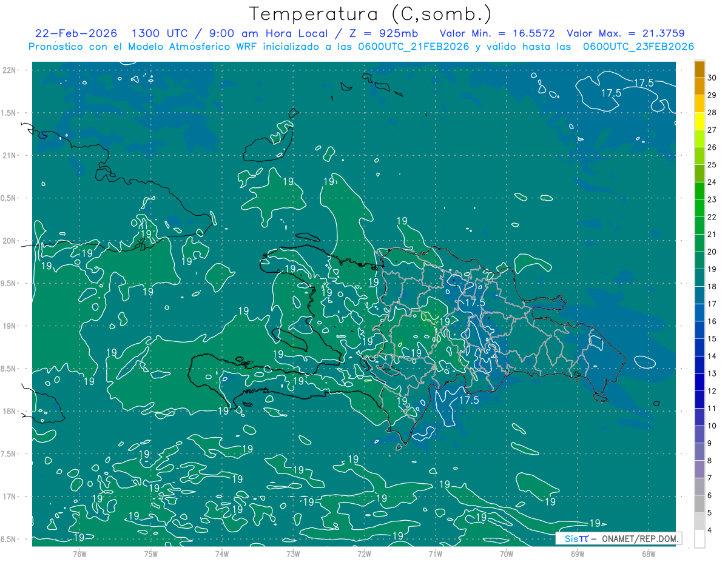The height and width of the screenshot is (562, 728).
Task: Click the "69W" longitude axis label
Action: (577, 554)
